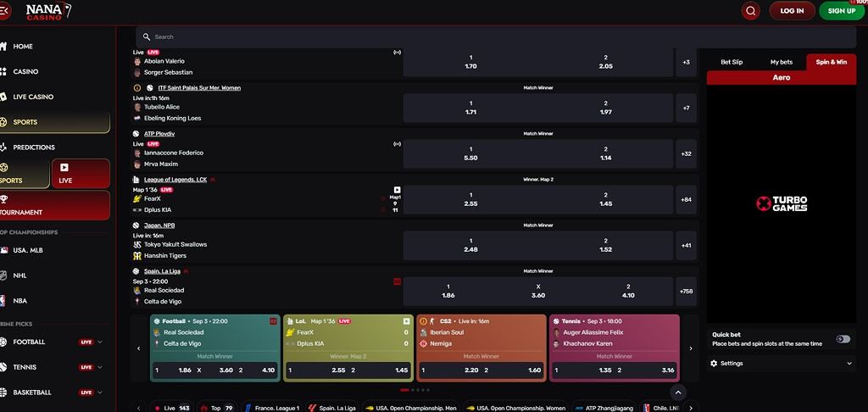Open the magnifier search icon in header
868x412 pixels.
(750, 10)
